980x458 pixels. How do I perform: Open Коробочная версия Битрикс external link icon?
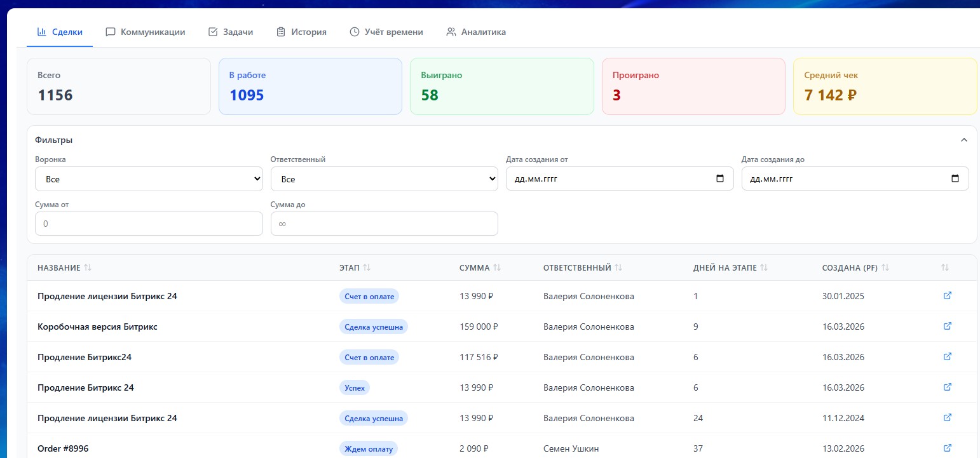tap(947, 326)
